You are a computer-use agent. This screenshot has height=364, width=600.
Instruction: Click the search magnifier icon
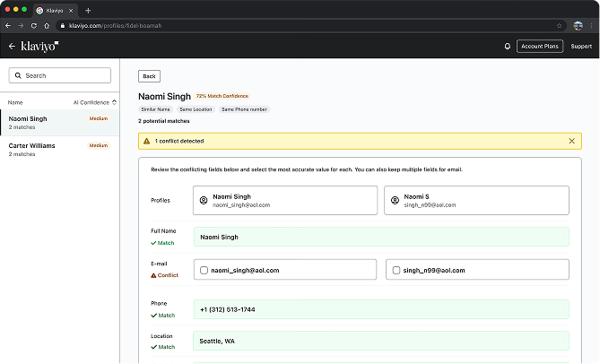click(18, 75)
